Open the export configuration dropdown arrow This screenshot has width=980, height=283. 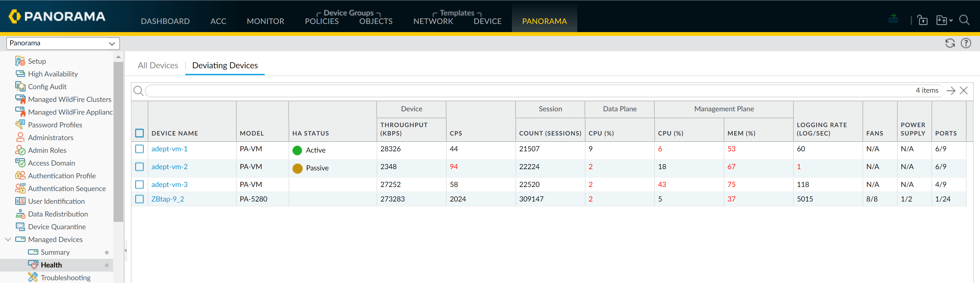(951, 21)
